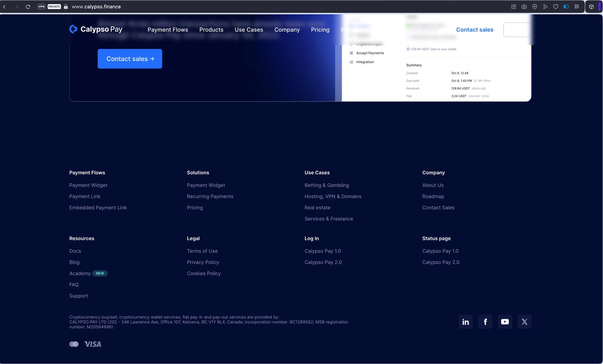Expand the Payment Flows nav menu
This screenshot has height=364, width=603.
[x=168, y=30]
